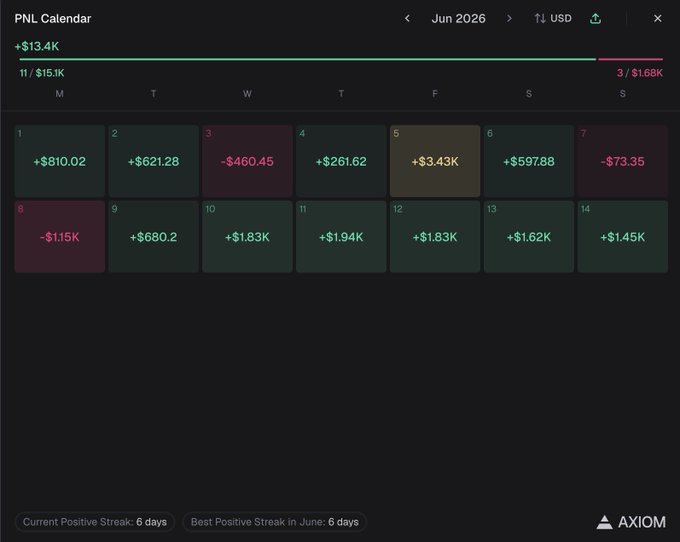Click the red loss progress bar
680x542 pixels.
(631, 59)
